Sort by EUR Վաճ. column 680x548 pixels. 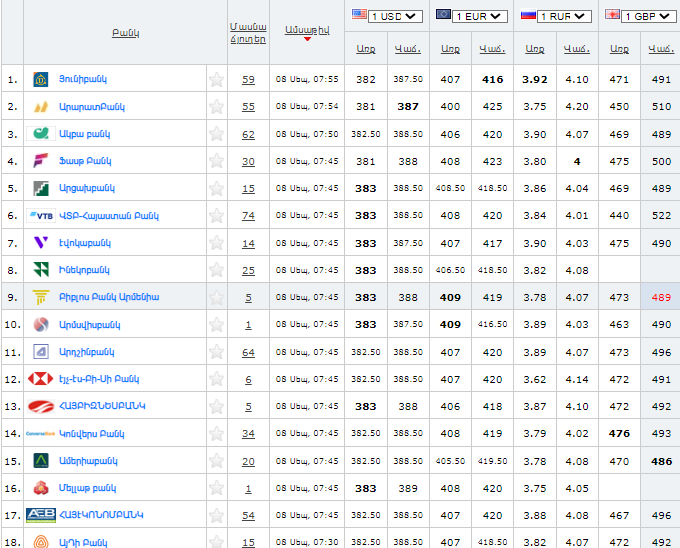(492, 49)
